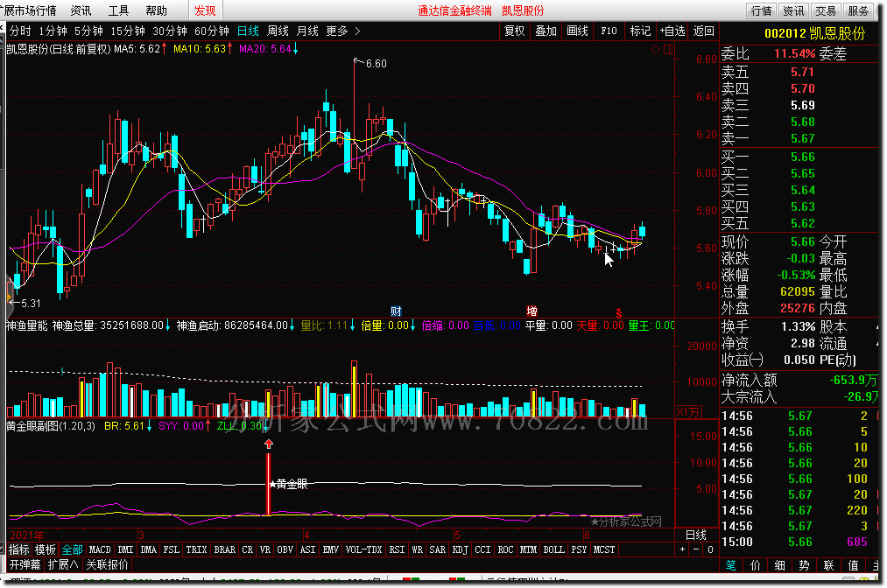Select the VOL-TDX indicator
887x588 pixels.
click(x=363, y=549)
